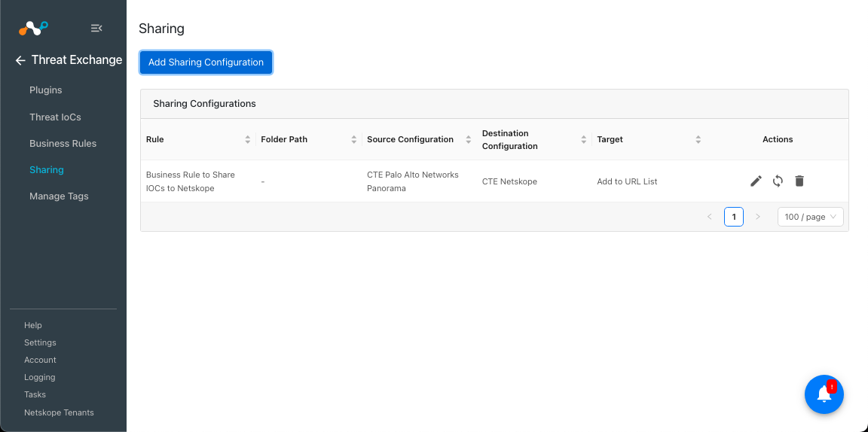868x432 pixels.
Task: Click the Actions column header
Action: tap(778, 139)
